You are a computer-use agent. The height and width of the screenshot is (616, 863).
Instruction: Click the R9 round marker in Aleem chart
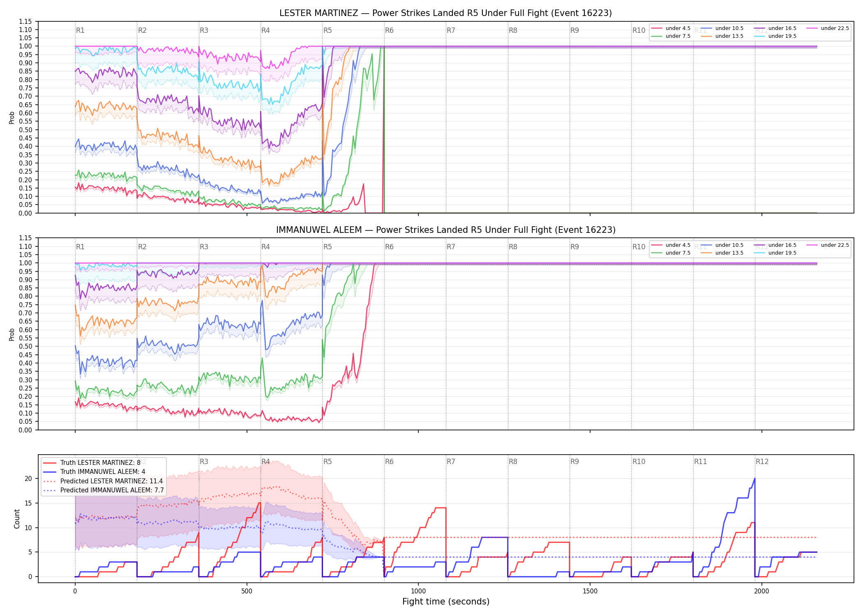[x=575, y=247]
